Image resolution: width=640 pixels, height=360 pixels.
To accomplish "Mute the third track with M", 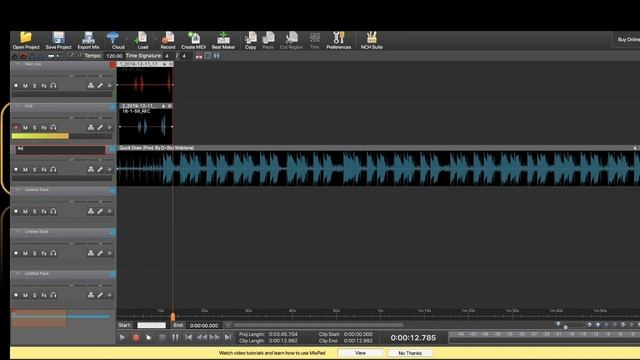I will (25, 169).
